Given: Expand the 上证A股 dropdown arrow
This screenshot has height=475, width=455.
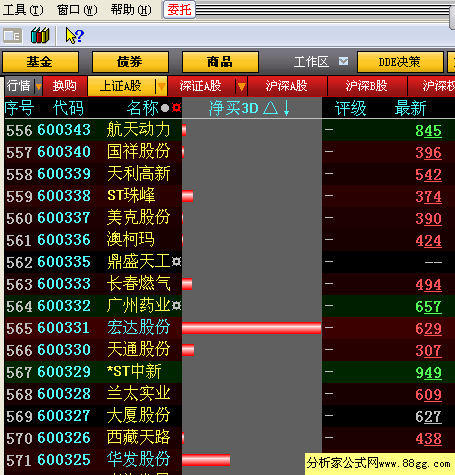Looking at the screenshot, I should coord(162,87).
